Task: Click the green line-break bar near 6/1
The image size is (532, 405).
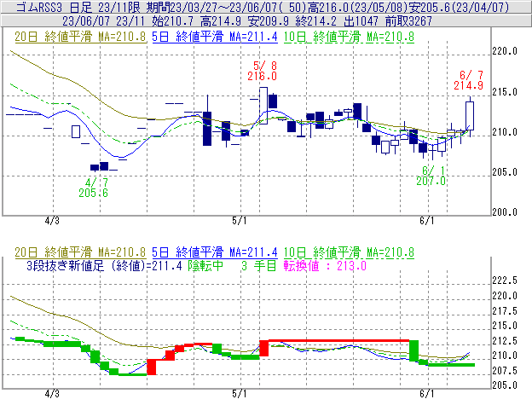Action: 451,365
